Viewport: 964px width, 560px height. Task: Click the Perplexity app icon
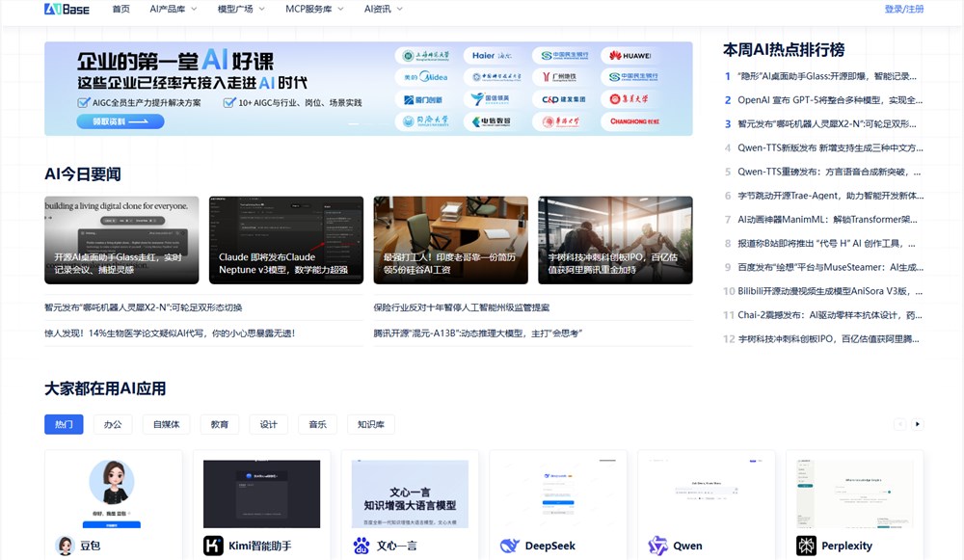click(806, 546)
